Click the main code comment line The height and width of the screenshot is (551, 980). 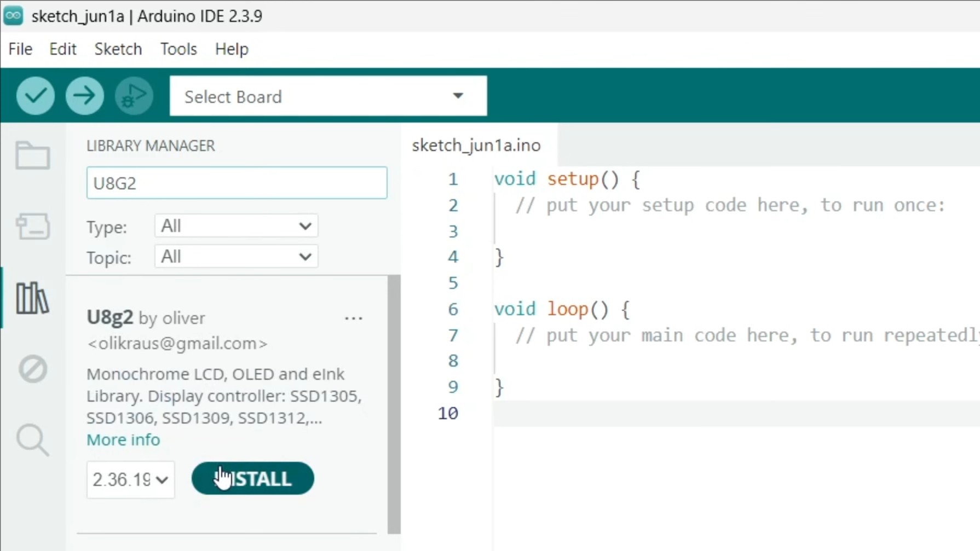pyautogui.click(x=747, y=335)
